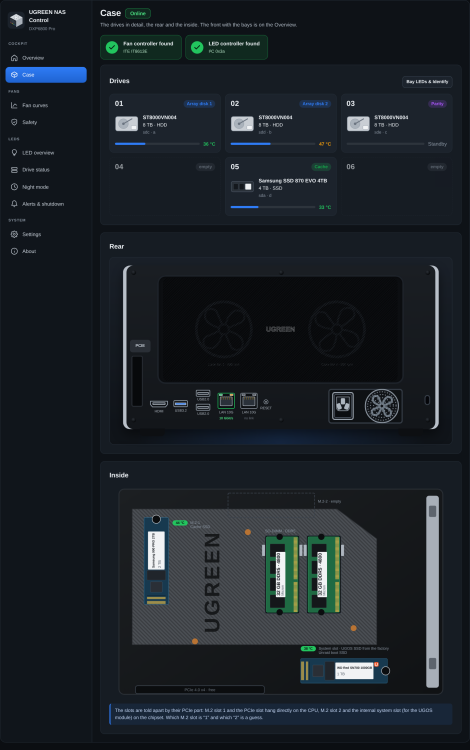Click the left case fan graphic
The height and width of the screenshot is (750, 470).
[x=224, y=330]
